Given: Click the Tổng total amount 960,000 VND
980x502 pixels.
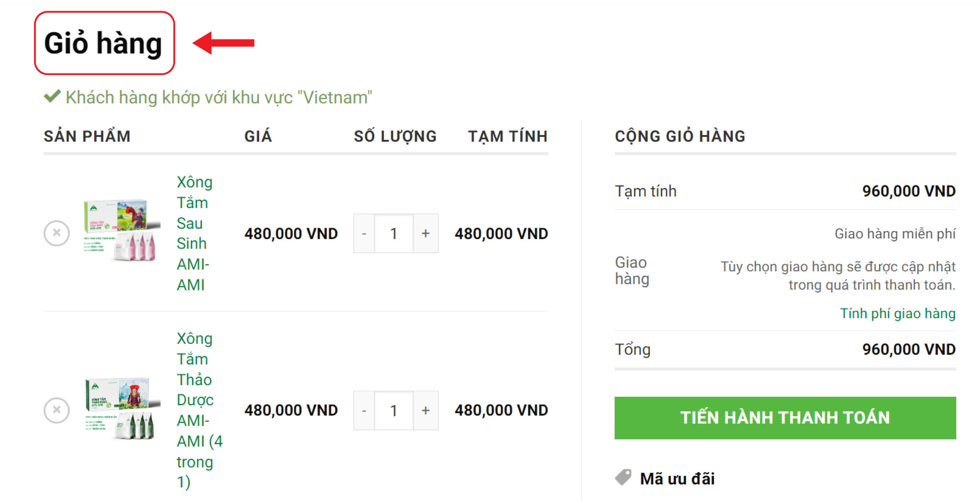Looking at the screenshot, I should pos(909,349).
